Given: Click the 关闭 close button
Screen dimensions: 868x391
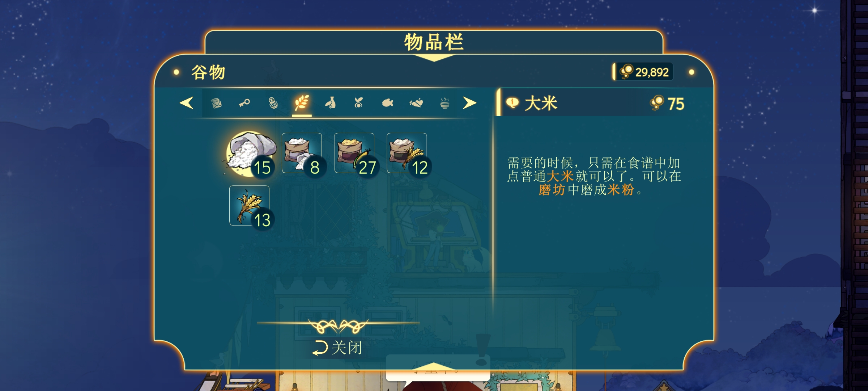Looking at the screenshot, I should pyautogui.click(x=337, y=348).
